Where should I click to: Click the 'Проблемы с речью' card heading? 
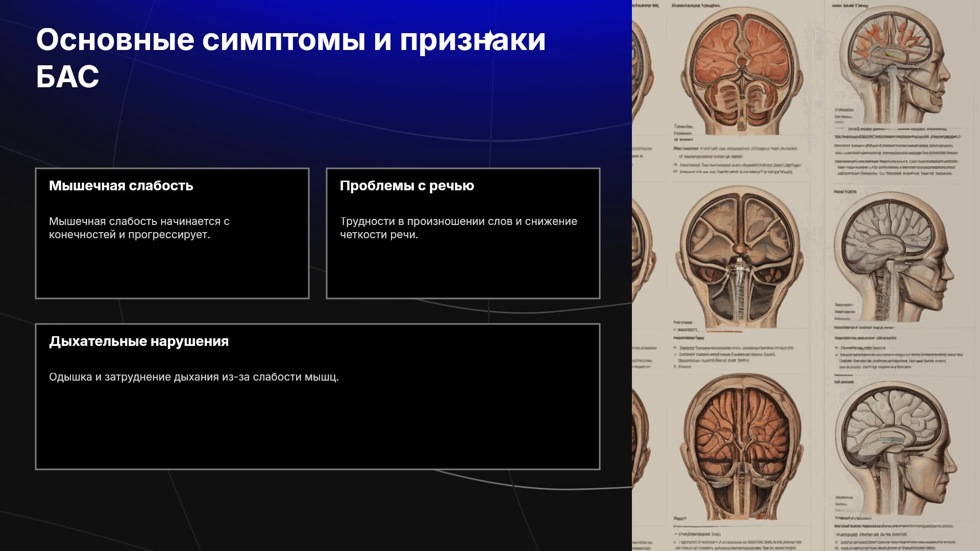click(407, 186)
